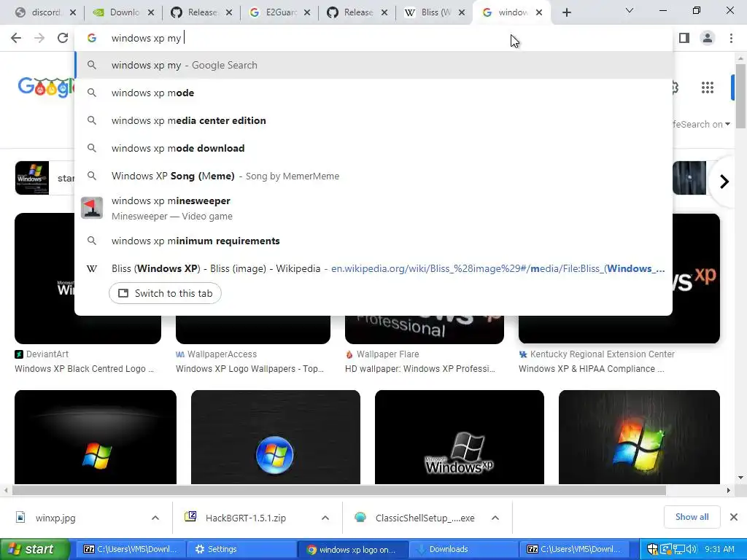Choose 'windows xp mode download' suggestion
The width and height of the screenshot is (747, 560).
tap(373, 148)
